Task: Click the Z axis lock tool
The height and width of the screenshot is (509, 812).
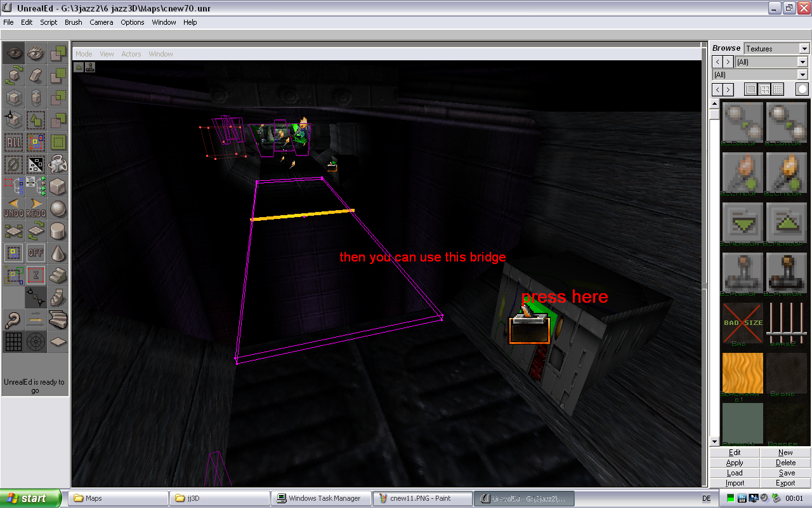Action: (36, 275)
